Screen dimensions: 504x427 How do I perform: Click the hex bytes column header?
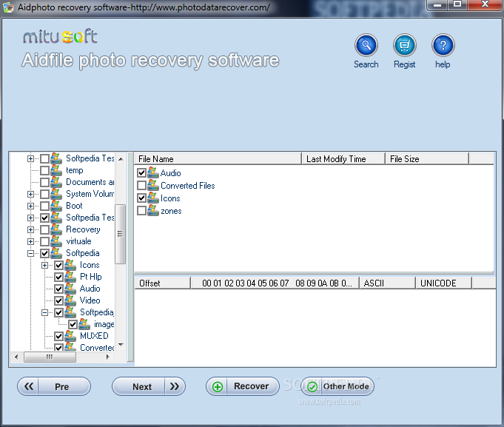click(x=275, y=283)
